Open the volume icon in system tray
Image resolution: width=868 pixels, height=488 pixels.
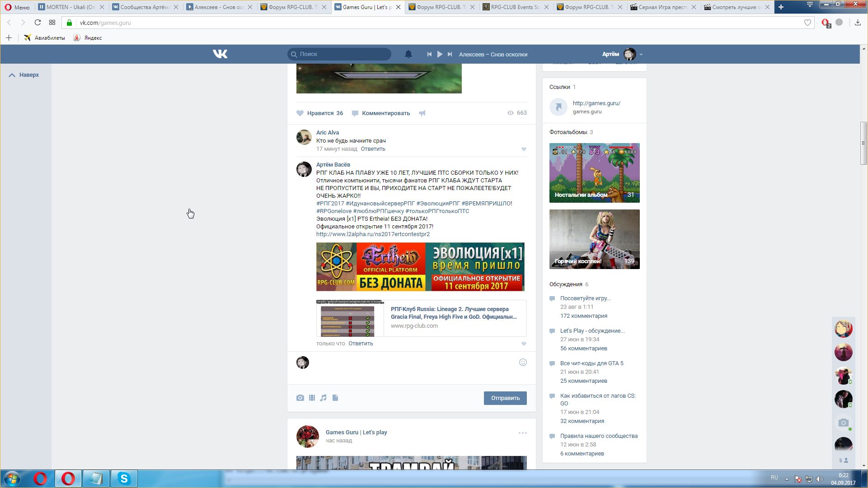820,479
